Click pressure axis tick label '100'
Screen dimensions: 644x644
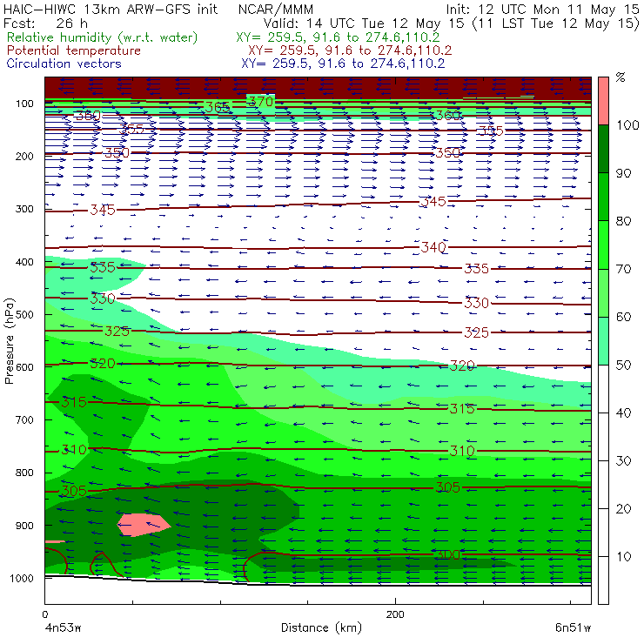pos(24,104)
